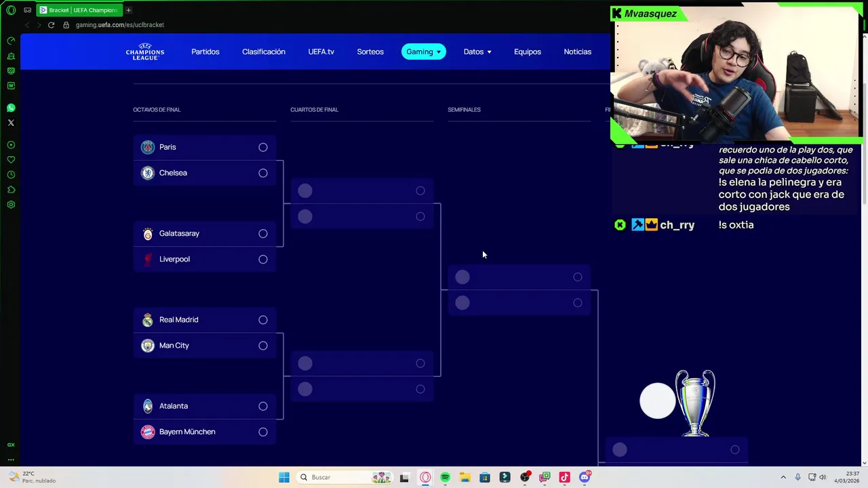Click the UEFA Champions League logo
This screenshot has height=488, width=868.
point(145,52)
